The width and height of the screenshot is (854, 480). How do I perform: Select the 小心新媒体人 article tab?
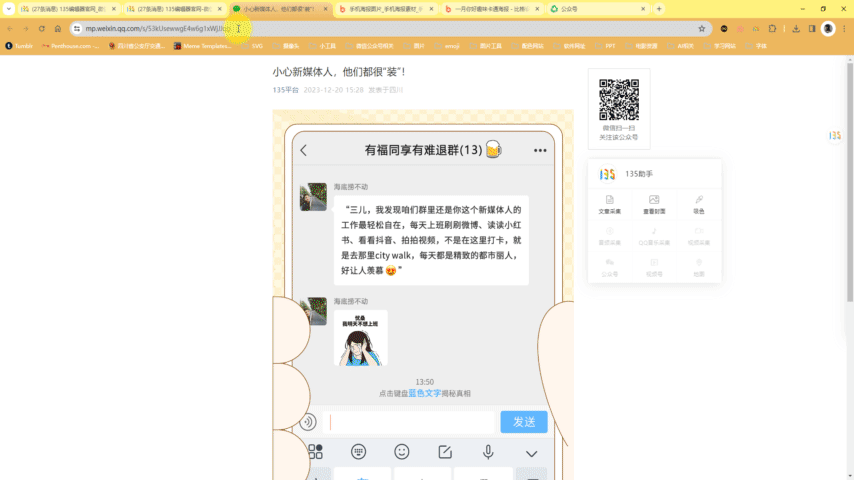[279, 9]
